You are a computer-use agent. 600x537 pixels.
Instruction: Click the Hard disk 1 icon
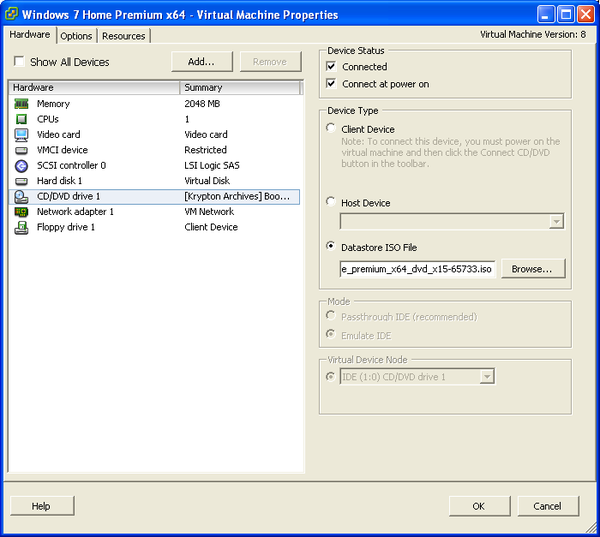[21, 181]
